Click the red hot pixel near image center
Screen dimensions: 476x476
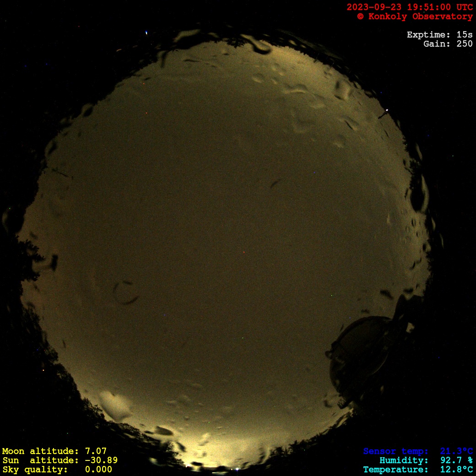coord(243,252)
